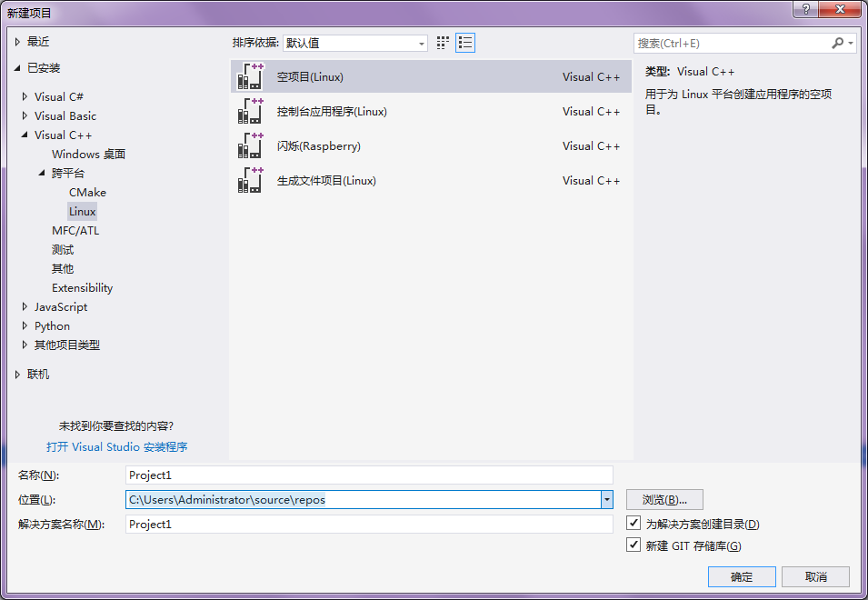Click the 闪烁(Raspberry) template icon

coord(250,146)
